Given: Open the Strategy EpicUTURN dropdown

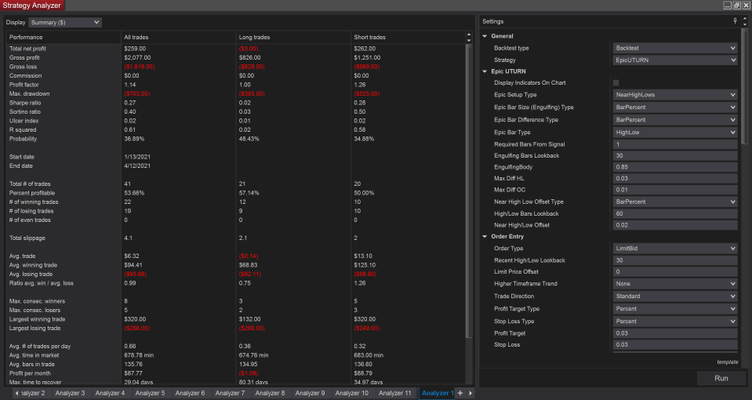Looking at the screenshot, I should click(x=675, y=59).
